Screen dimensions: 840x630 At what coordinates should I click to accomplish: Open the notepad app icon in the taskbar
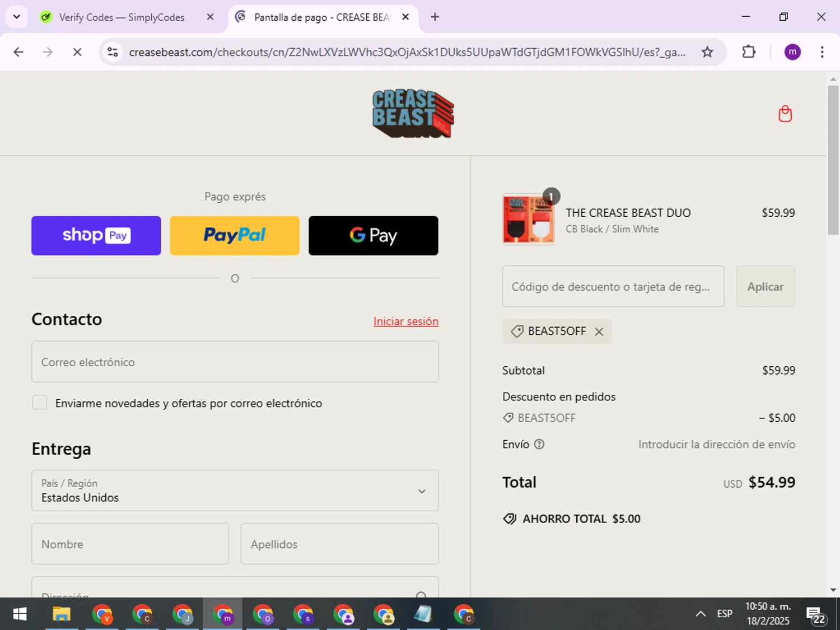tap(423, 614)
